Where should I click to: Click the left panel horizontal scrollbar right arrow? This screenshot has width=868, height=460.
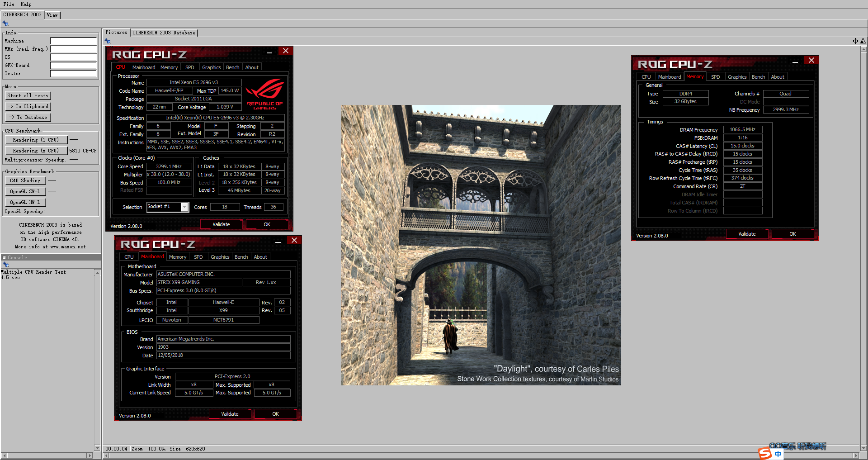pyautogui.click(x=90, y=455)
